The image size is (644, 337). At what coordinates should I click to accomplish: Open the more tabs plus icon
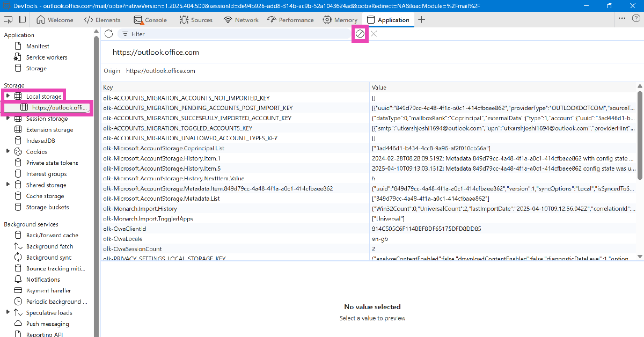coord(422,20)
